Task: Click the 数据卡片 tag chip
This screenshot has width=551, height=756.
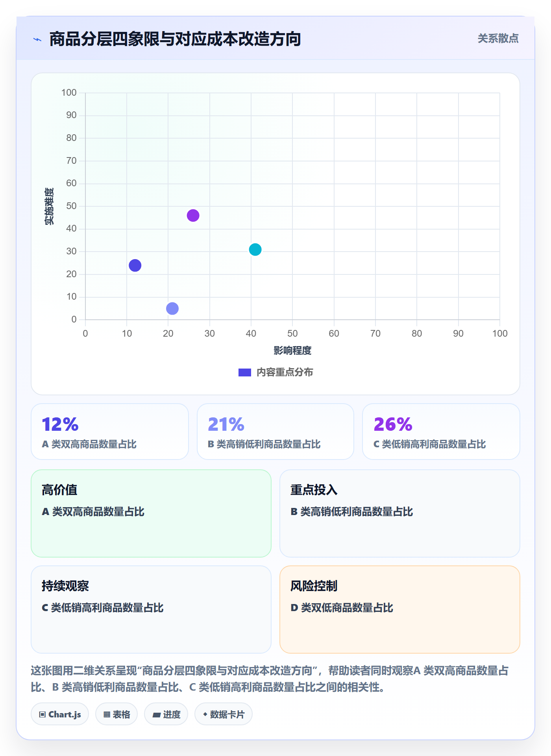Action: tap(224, 714)
